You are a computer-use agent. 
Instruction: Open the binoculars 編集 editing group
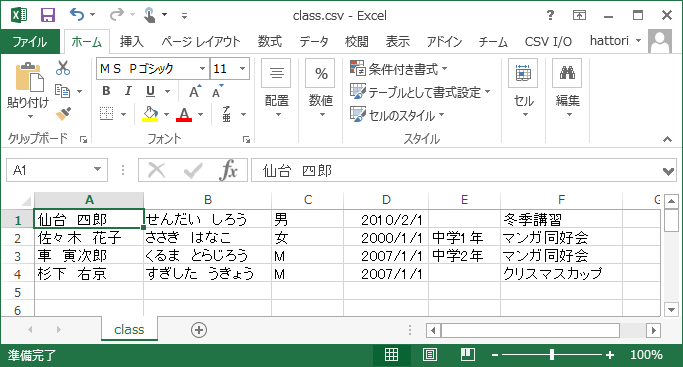[x=567, y=90]
